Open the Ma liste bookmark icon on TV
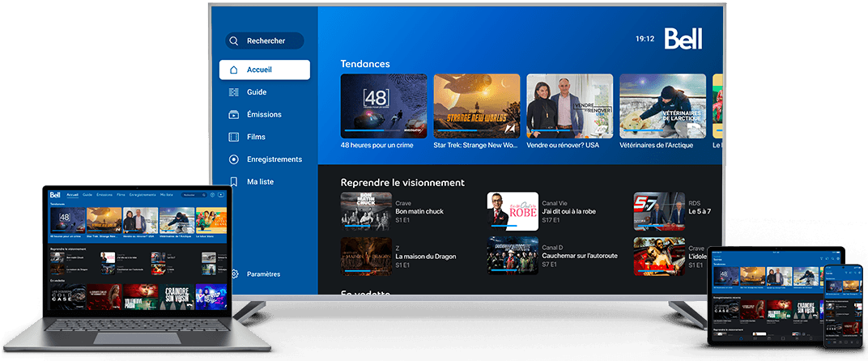 click(234, 181)
